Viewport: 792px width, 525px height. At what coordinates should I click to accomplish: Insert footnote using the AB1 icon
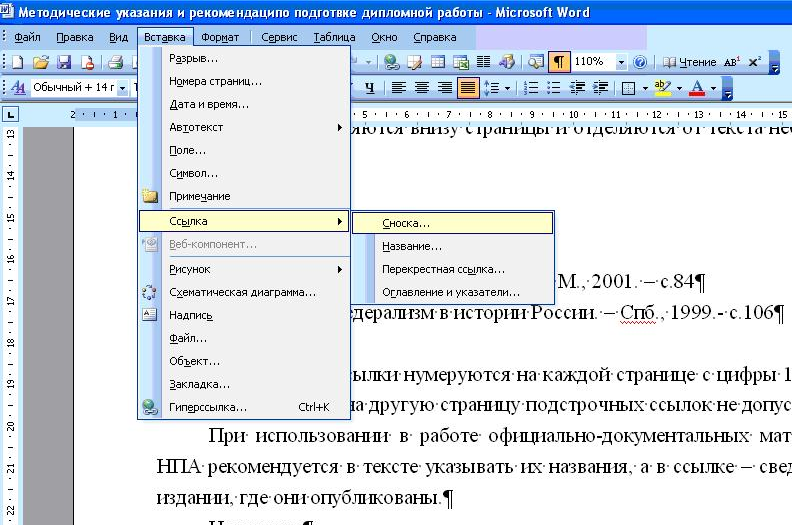coord(732,62)
